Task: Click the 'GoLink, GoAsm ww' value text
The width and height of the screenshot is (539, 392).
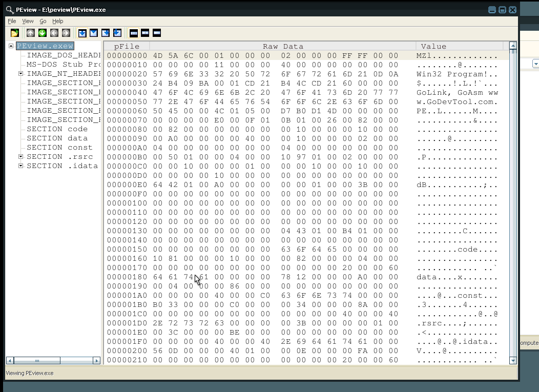Action: 457,93
